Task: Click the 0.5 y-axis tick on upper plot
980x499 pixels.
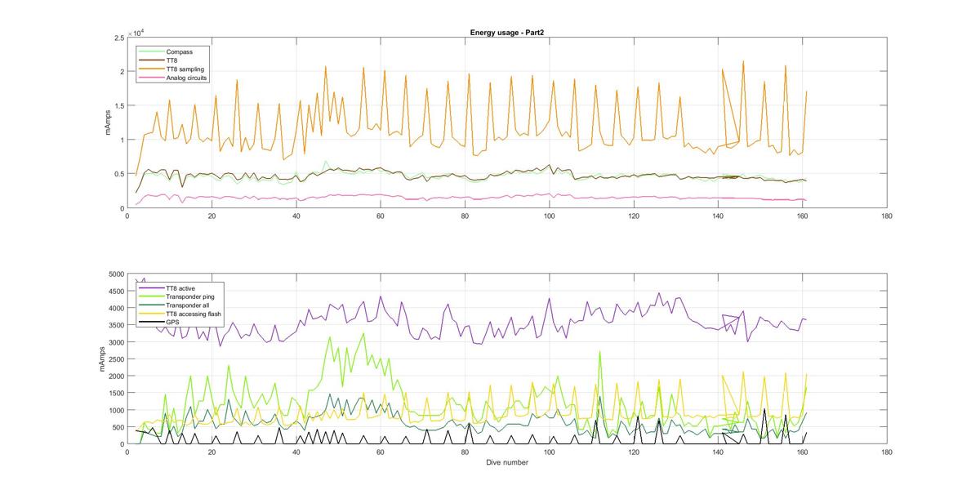Action: [118, 175]
